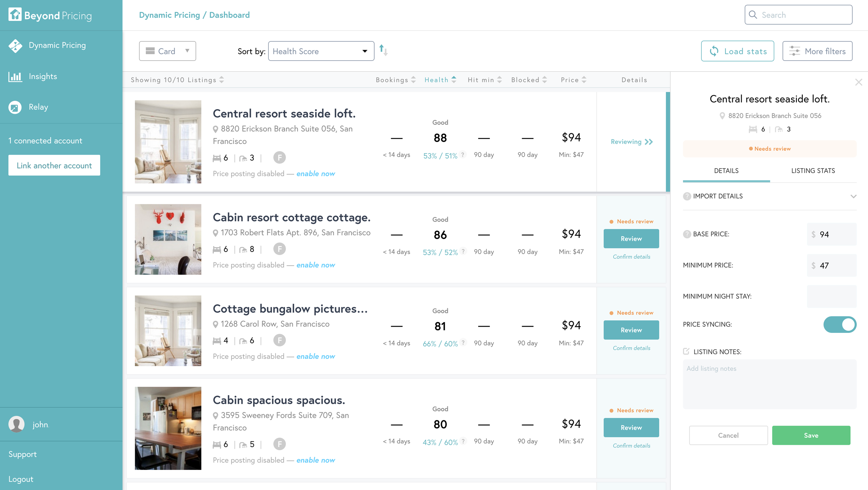This screenshot has width=868, height=490.
Task: Open Insights via bar chart icon
Action: pos(15,76)
